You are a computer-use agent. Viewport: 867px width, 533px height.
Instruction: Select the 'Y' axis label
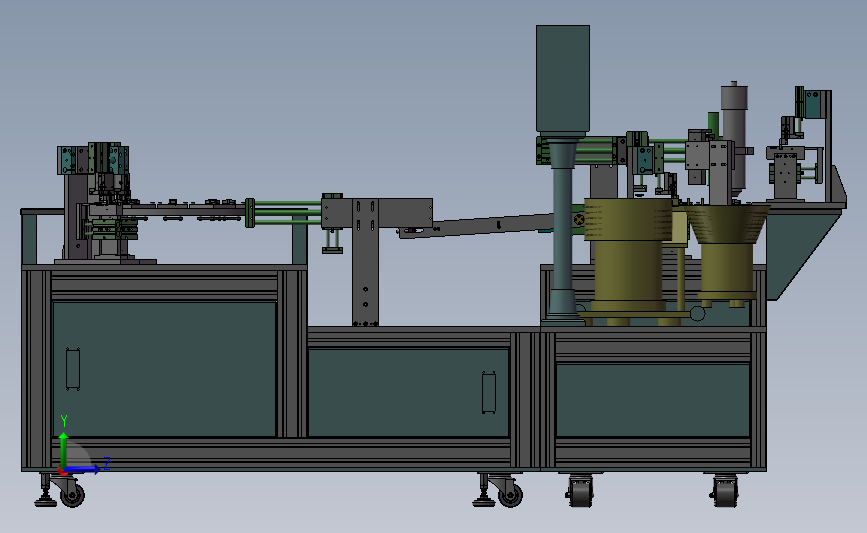pyautogui.click(x=64, y=421)
